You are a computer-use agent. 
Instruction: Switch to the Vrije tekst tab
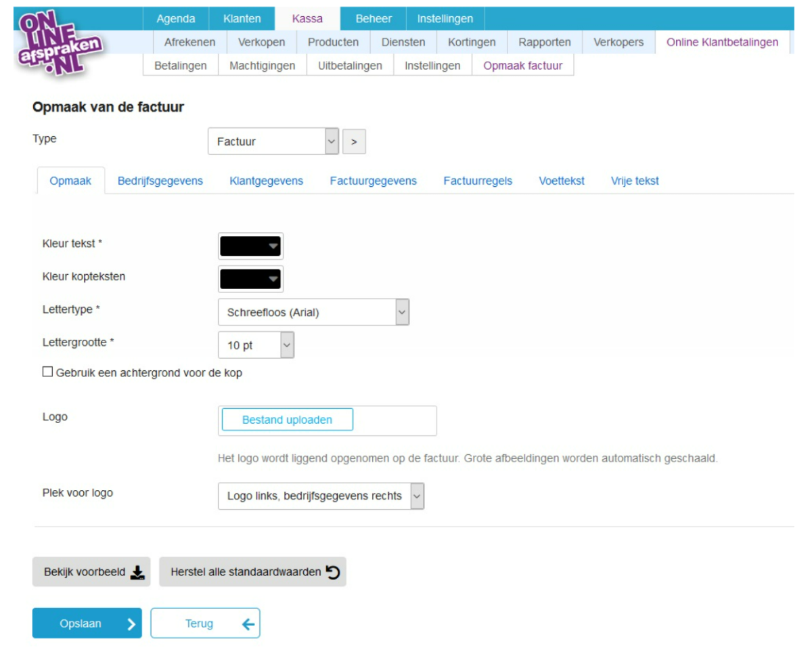pos(635,181)
